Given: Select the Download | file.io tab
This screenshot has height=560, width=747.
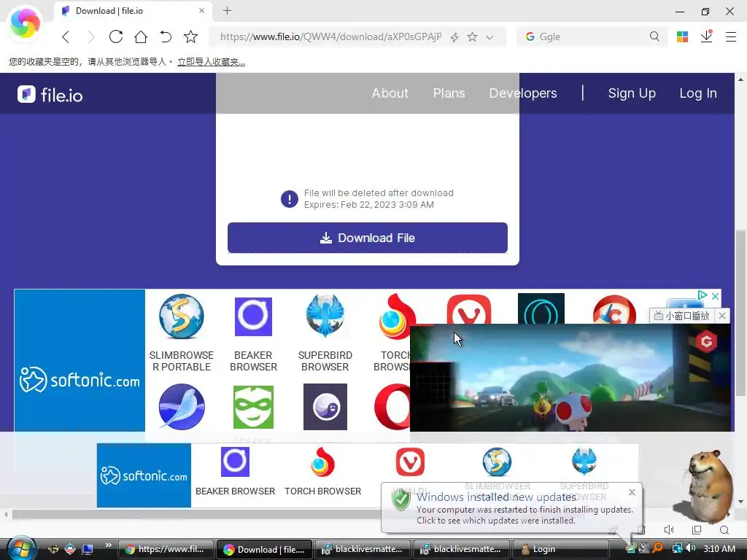Looking at the screenshot, I should [133, 10].
